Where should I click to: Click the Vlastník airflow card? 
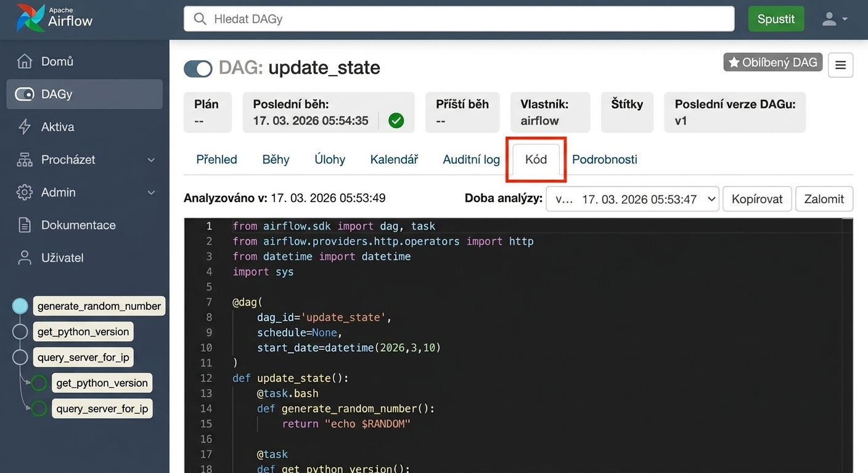550,113
